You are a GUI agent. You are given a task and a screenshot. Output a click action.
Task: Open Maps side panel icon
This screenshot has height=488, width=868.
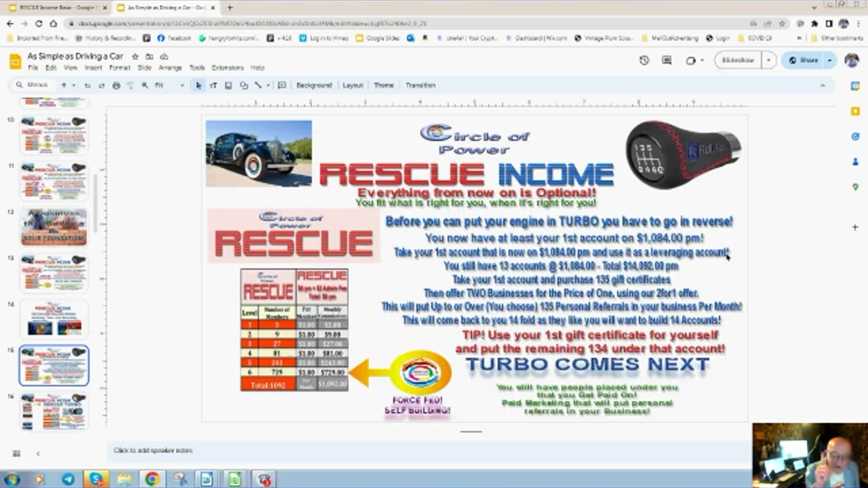click(x=856, y=187)
